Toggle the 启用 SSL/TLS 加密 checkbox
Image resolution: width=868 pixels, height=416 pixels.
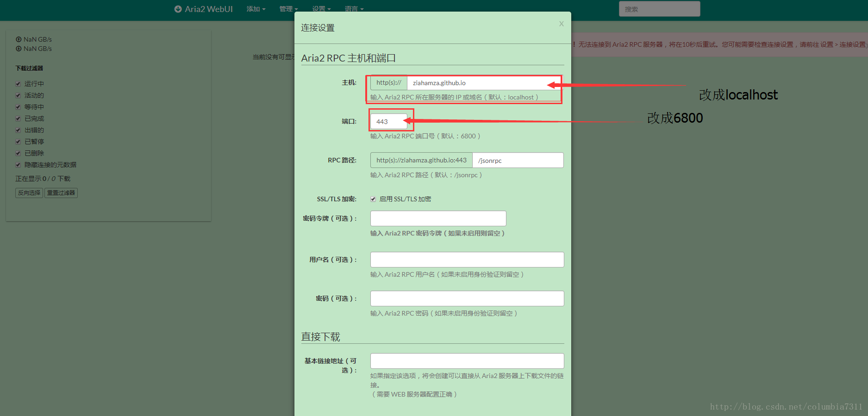click(x=373, y=199)
